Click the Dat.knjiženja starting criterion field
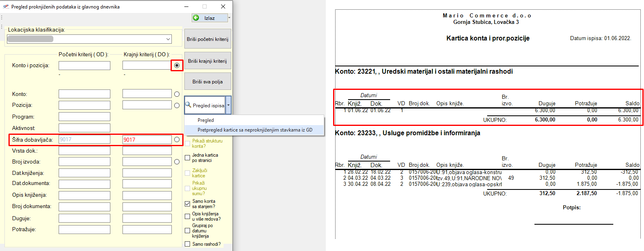 click(84, 173)
